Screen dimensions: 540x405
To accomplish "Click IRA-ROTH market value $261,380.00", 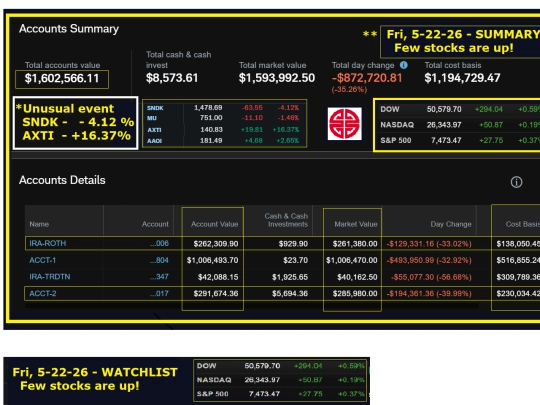I will (x=355, y=244).
